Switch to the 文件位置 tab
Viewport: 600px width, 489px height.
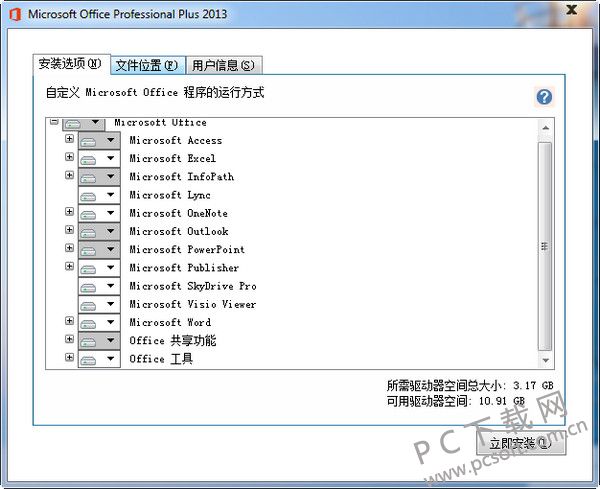click(146, 66)
